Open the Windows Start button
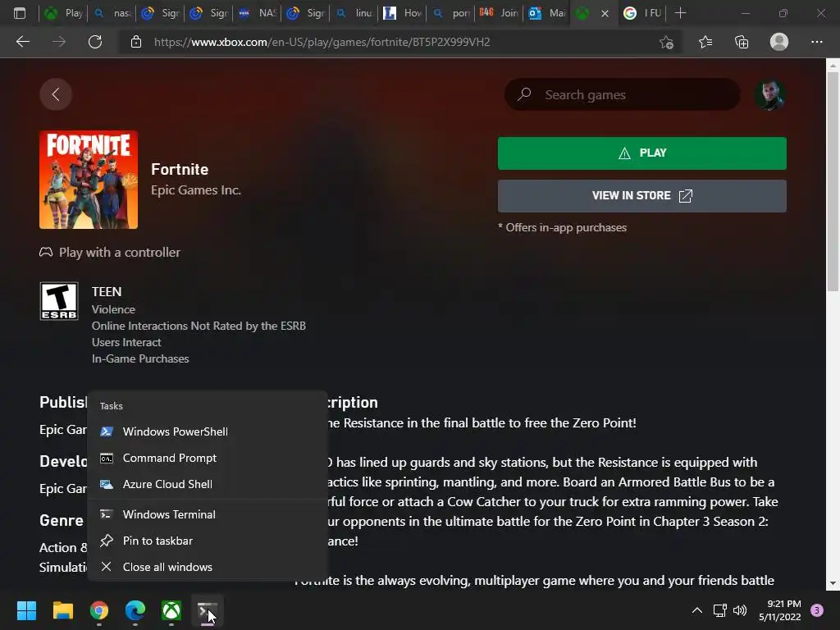The image size is (840, 630). (26, 610)
